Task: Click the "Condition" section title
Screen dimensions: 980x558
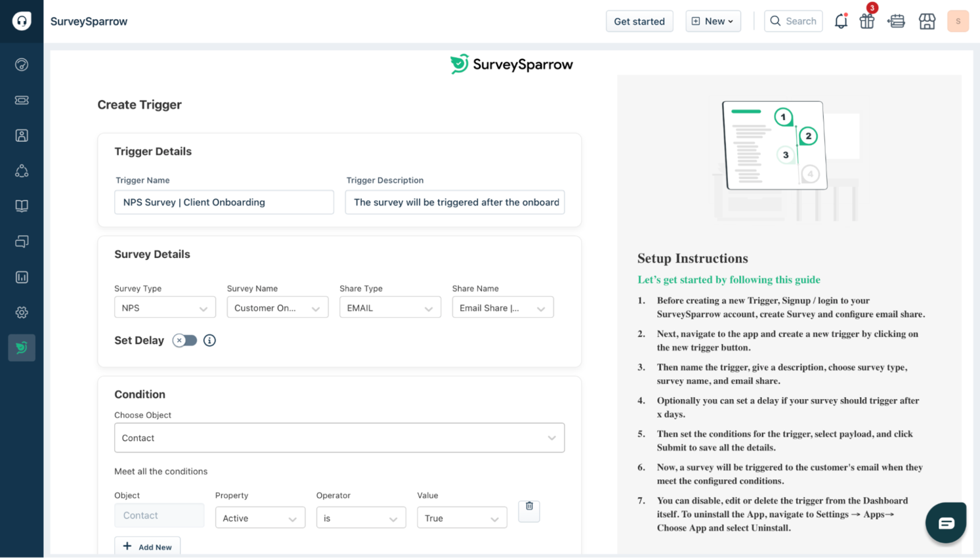Action: pos(140,394)
